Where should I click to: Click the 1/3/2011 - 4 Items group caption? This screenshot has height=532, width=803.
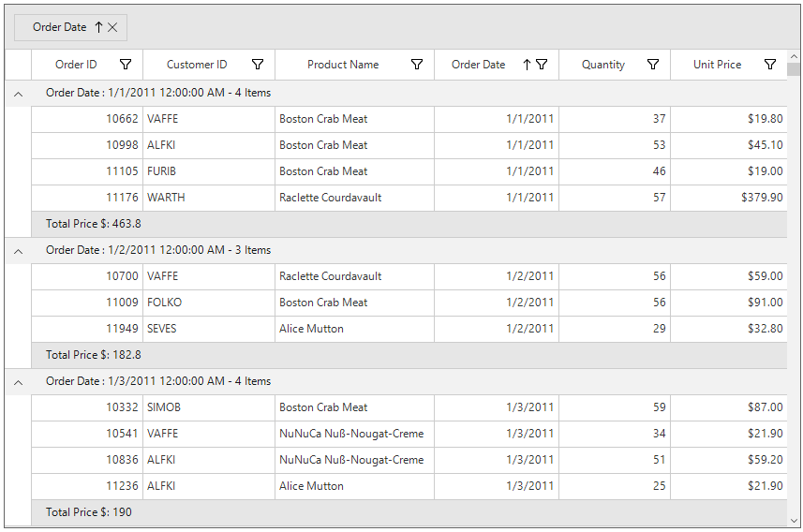pos(158,381)
